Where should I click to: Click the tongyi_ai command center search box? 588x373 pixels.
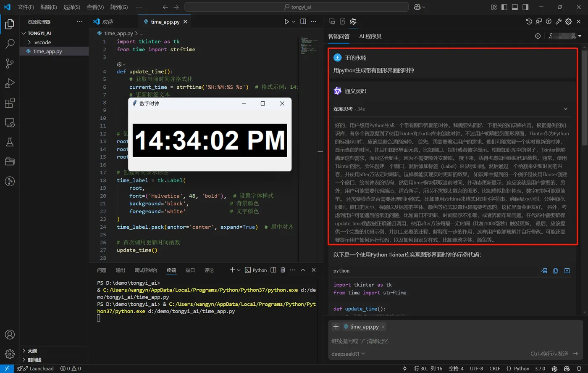point(297,7)
